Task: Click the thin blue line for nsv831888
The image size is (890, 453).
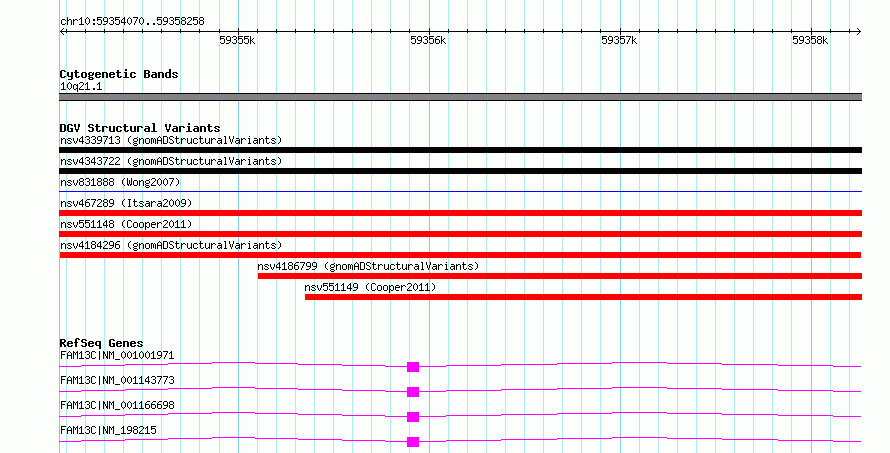Action: coord(460,192)
